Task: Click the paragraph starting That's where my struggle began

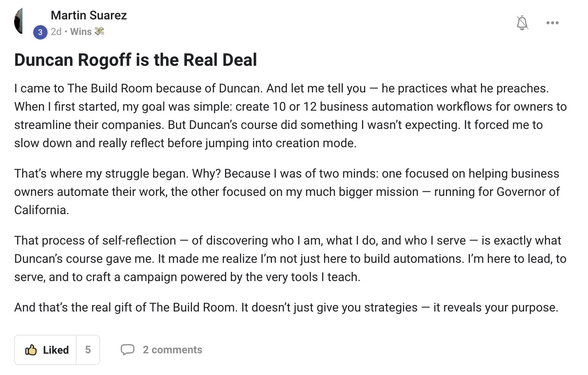Action: click(x=287, y=192)
